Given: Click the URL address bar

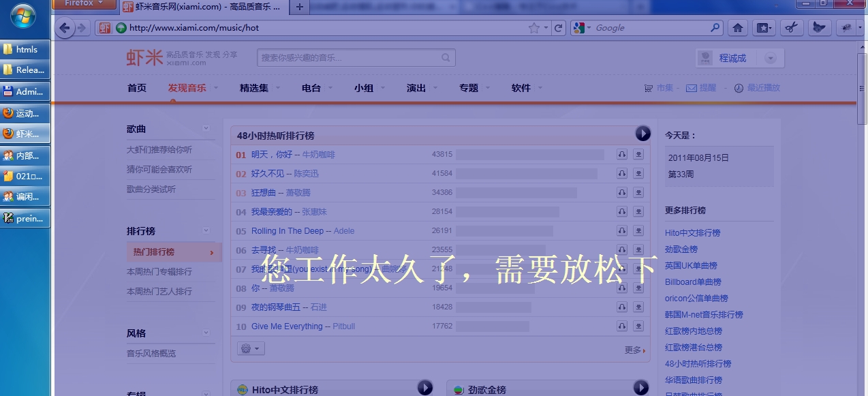Looking at the screenshot, I should (327, 28).
